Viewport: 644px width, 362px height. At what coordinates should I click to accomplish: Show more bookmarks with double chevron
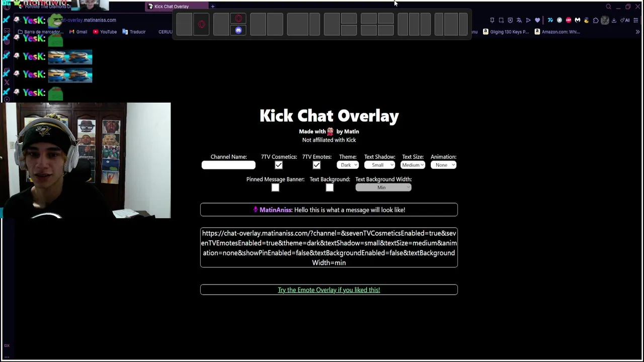click(637, 32)
